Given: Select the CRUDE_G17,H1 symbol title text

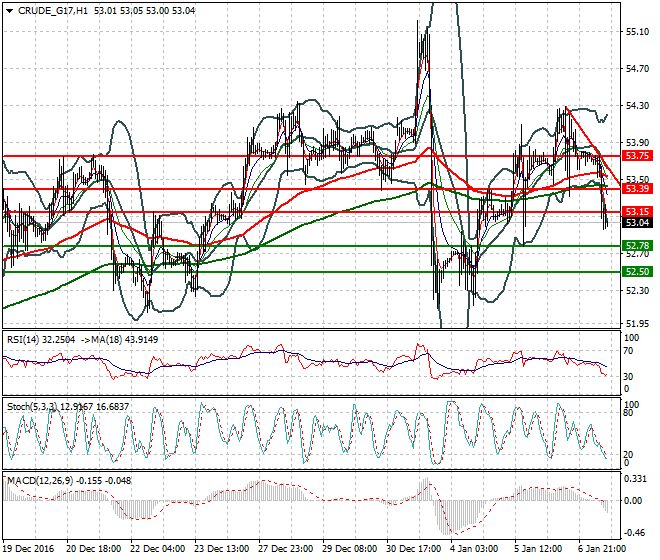Looking at the screenshot, I should (53, 11).
